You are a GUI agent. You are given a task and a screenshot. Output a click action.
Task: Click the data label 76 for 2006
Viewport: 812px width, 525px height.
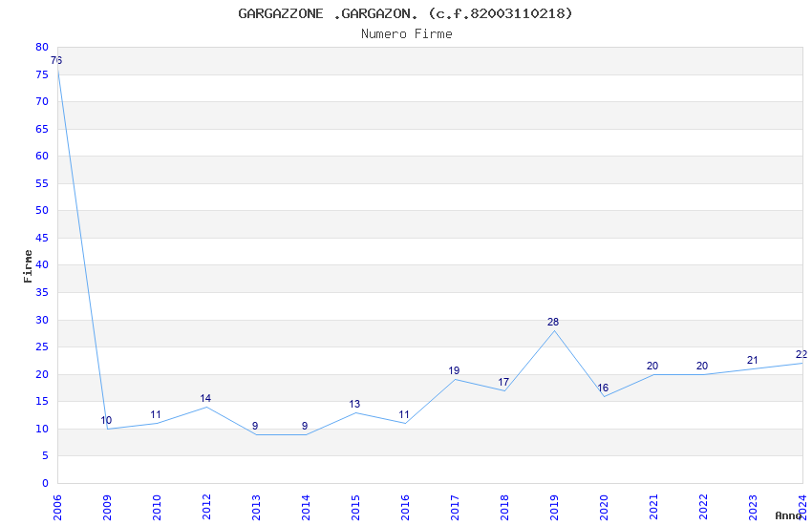[56, 60]
